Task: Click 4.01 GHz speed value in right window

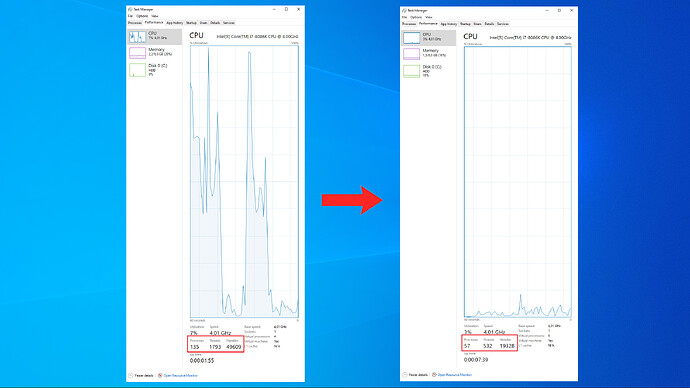Action: point(494,332)
